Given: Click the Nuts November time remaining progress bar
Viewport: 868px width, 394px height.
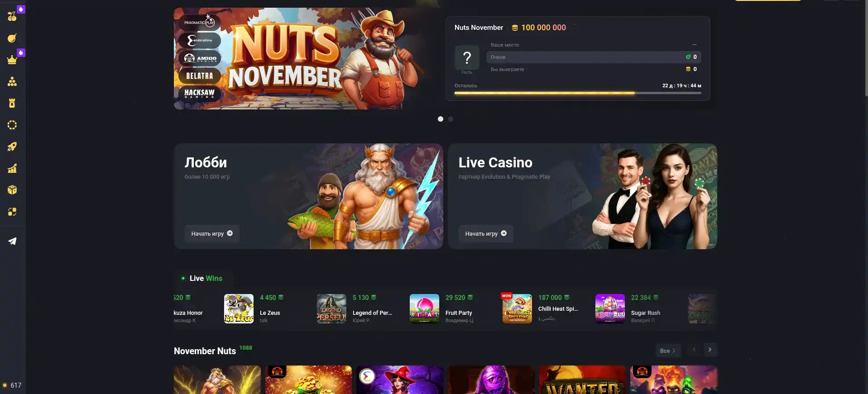Looking at the screenshot, I should tap(578, 93).
